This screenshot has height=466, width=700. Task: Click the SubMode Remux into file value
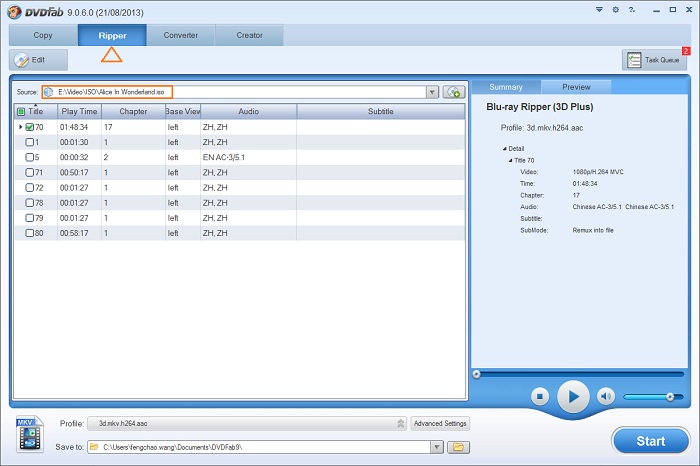(x=593, y=230)
